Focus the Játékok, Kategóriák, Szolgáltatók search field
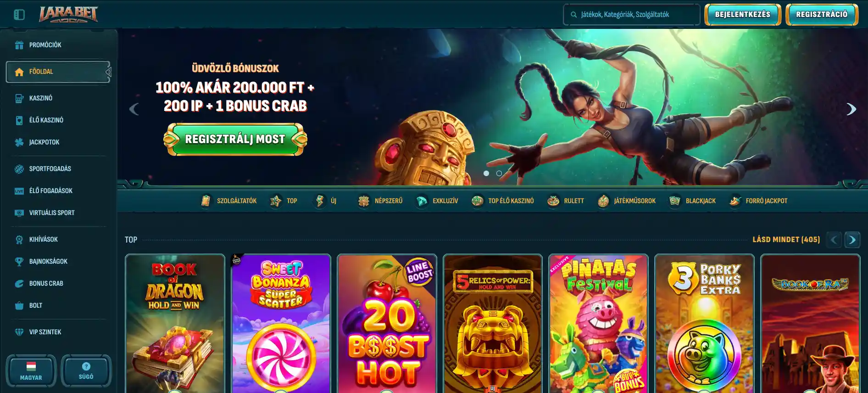Screen dimensions: 868x393 632,15
